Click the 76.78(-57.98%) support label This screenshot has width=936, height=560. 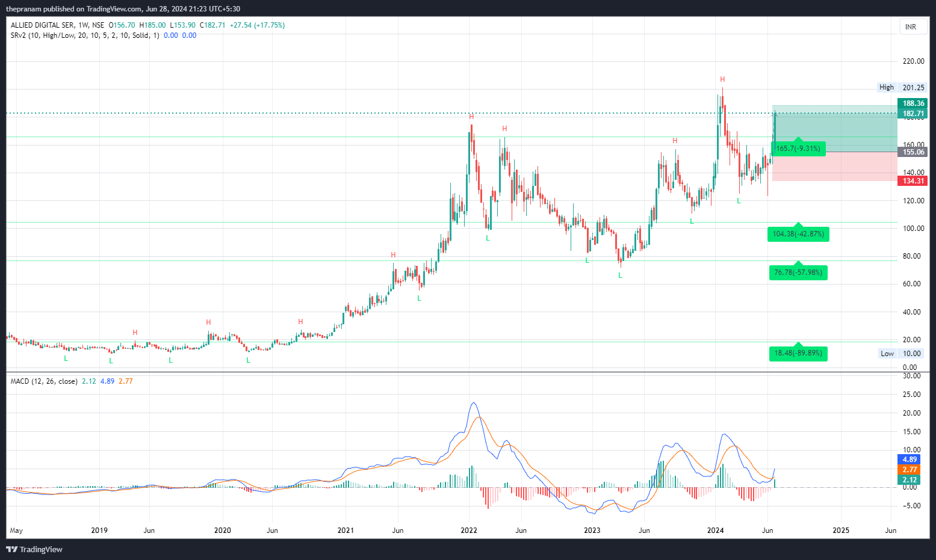click(x=798, y=272)
